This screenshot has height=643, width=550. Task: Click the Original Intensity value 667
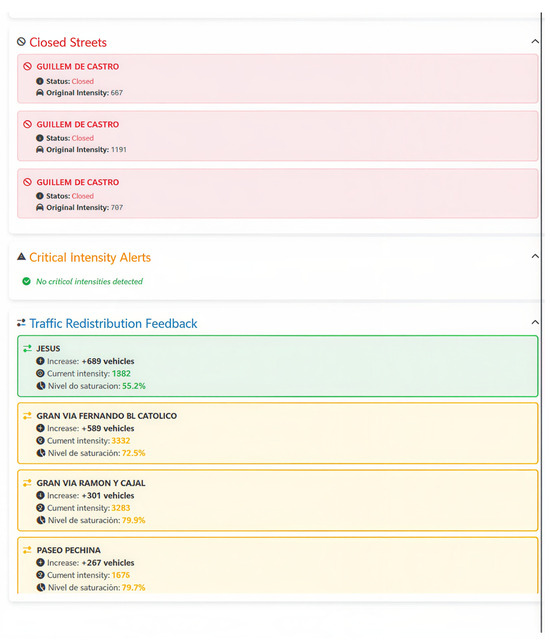tap(117, 93)
